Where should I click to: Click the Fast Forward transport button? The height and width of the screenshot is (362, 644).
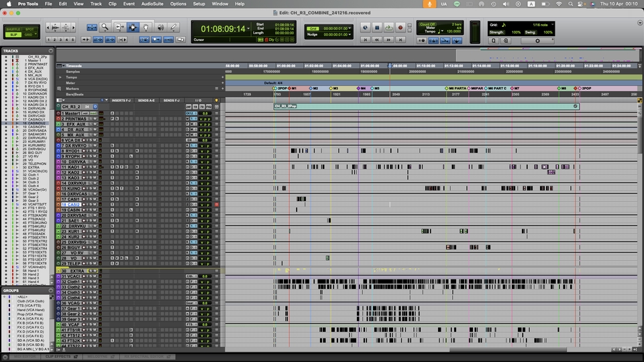(x=388, y=40)
